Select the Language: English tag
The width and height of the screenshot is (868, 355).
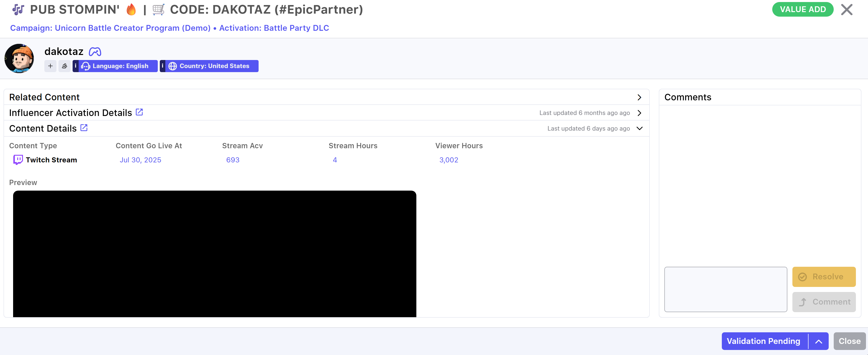point(115,66)
